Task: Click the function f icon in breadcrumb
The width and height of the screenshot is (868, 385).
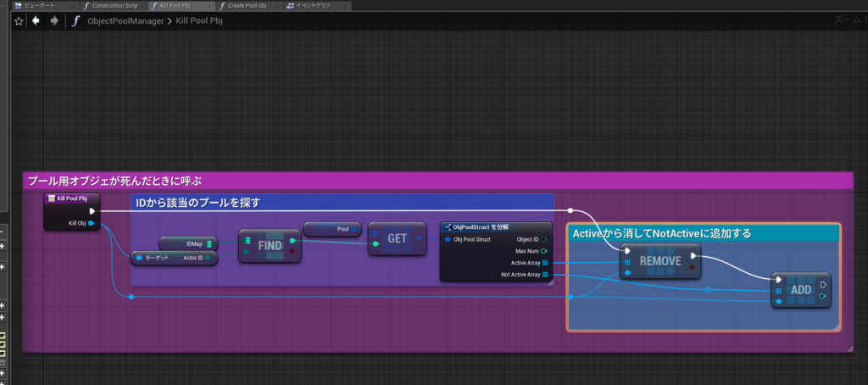Action: pos(75,21)
